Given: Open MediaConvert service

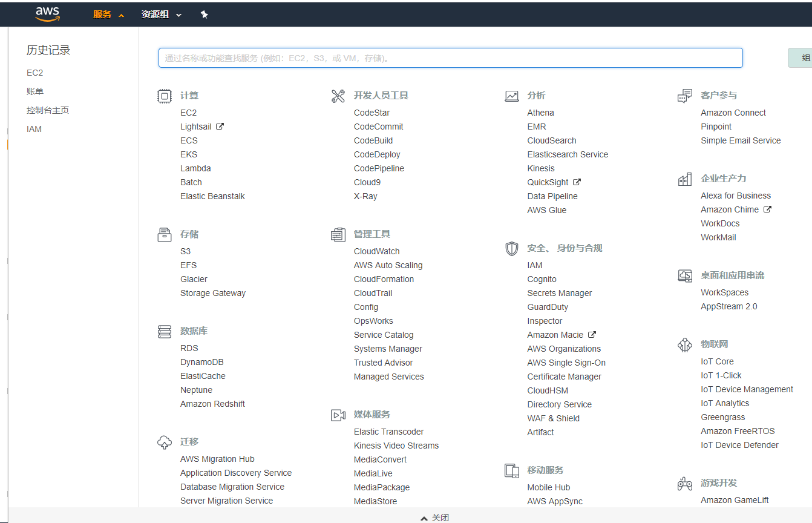Looking at the screenshot, I should (380, 459).
